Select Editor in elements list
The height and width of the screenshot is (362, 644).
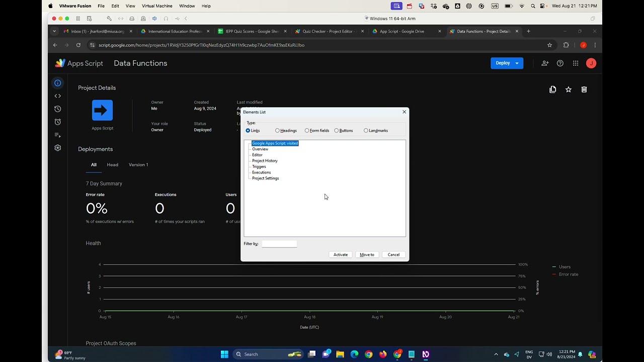(x=257, y=155)
